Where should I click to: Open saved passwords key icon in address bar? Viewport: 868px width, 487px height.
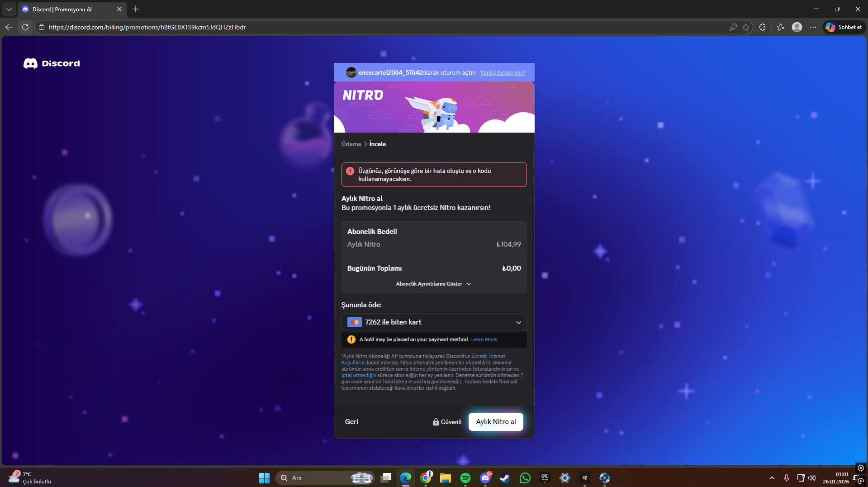tap(733, 27)
